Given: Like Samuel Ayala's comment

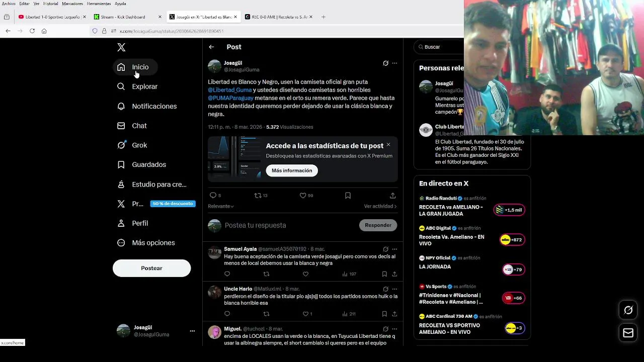Looking at the screenshot, I should click(305, 274).
